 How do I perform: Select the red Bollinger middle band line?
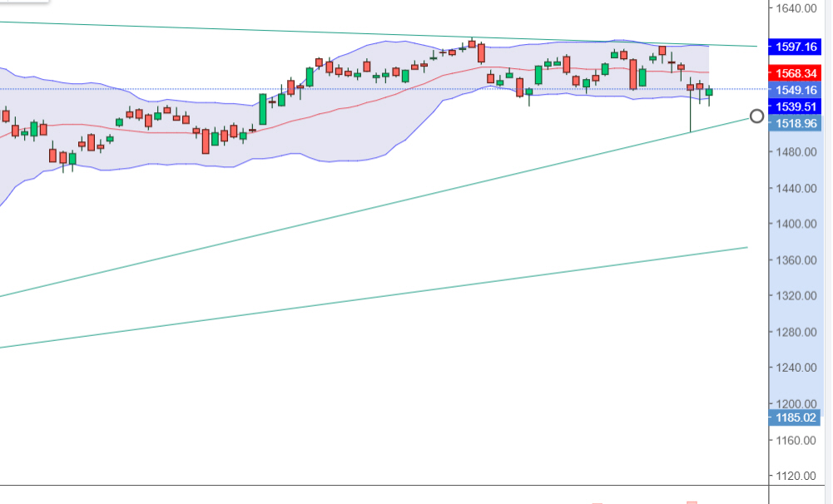pos(333,106)
